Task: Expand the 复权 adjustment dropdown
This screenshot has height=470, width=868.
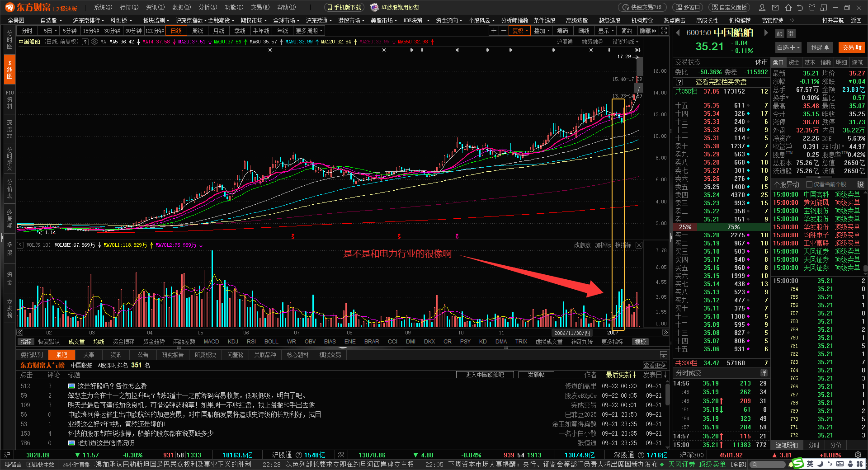Action: (x=520, y=31)
